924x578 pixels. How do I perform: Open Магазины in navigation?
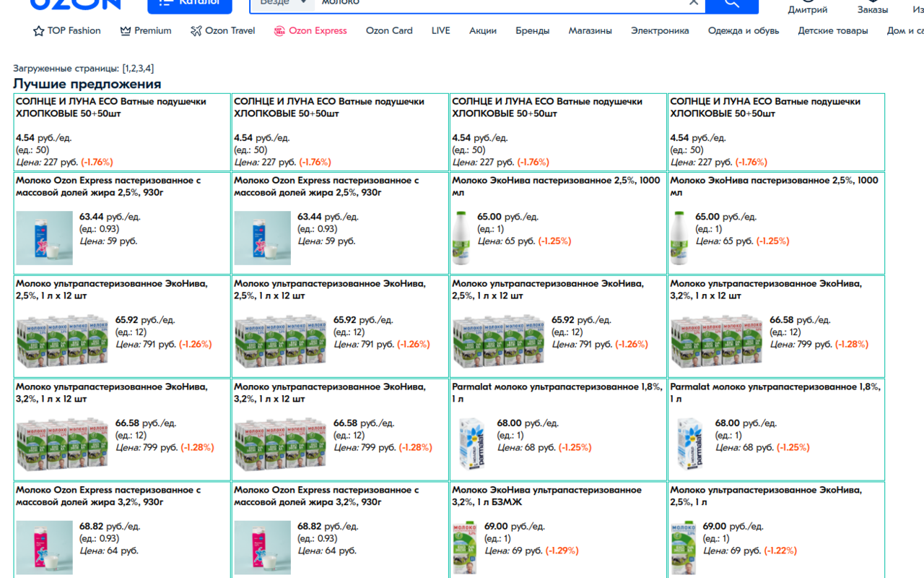590,30
